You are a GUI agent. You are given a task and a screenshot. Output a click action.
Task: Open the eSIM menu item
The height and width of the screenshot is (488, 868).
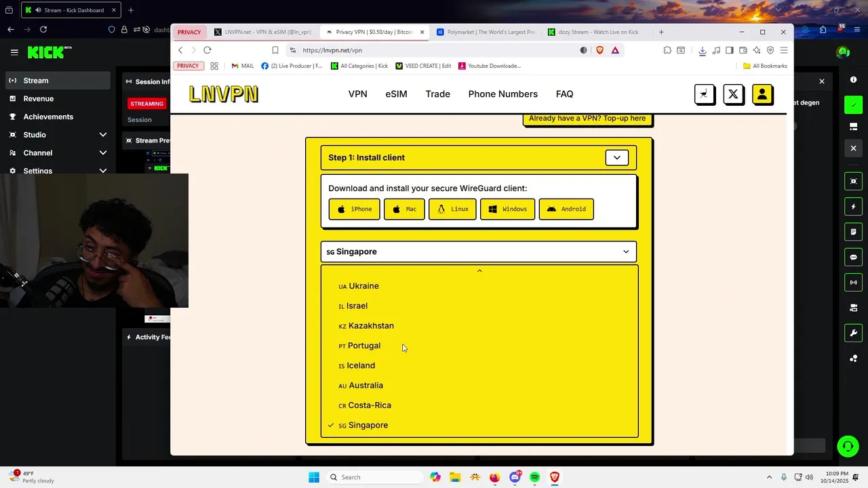click(396, 94)
